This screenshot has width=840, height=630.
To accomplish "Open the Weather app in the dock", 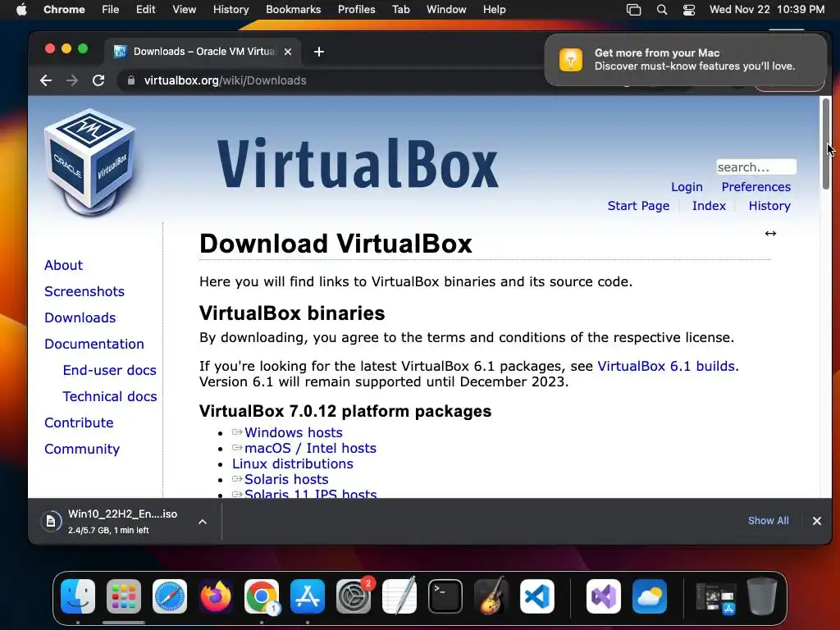I will tap(650, 596).
